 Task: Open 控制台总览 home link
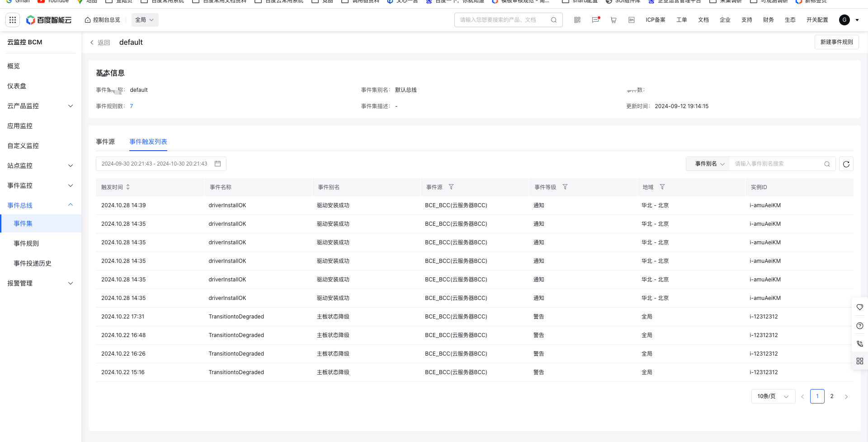click(103, 20)
